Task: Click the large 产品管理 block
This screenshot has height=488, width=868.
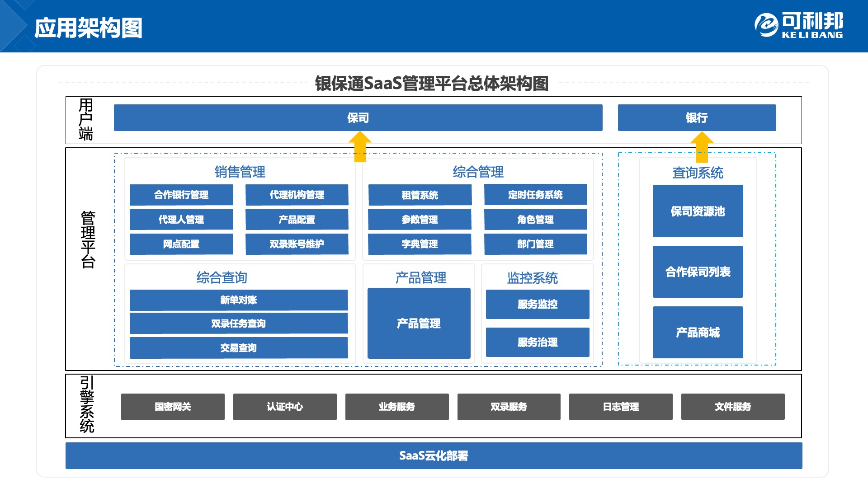Action: click(419, 324)
